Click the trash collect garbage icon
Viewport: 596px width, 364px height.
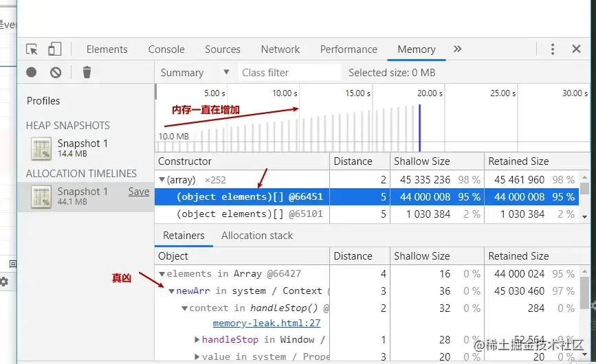pyautogui.click(x=87, y=72)
